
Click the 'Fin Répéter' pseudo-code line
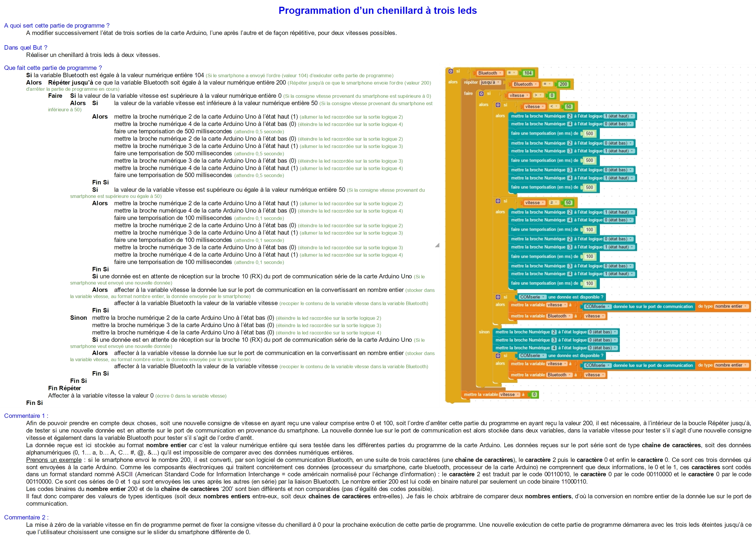pos(65,388)
